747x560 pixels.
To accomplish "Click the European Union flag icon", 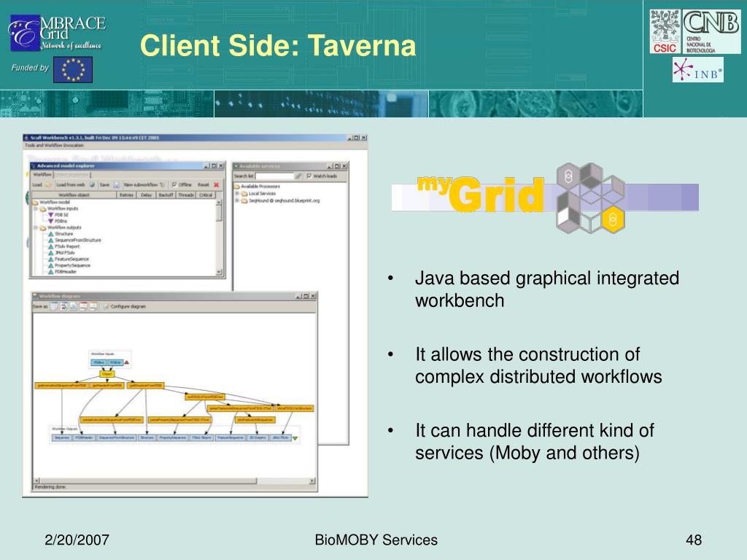I will [73, 69].
